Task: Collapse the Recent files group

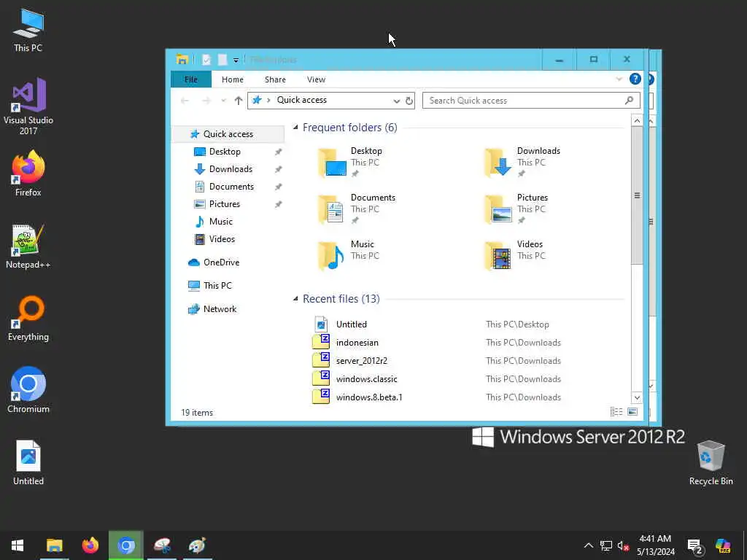Action: [x=295, y=298]
